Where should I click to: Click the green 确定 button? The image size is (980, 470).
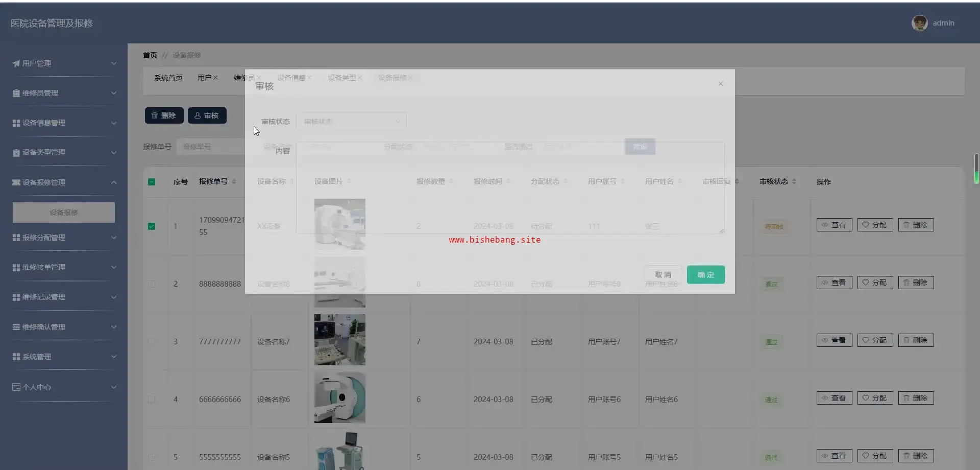[705, 275]
